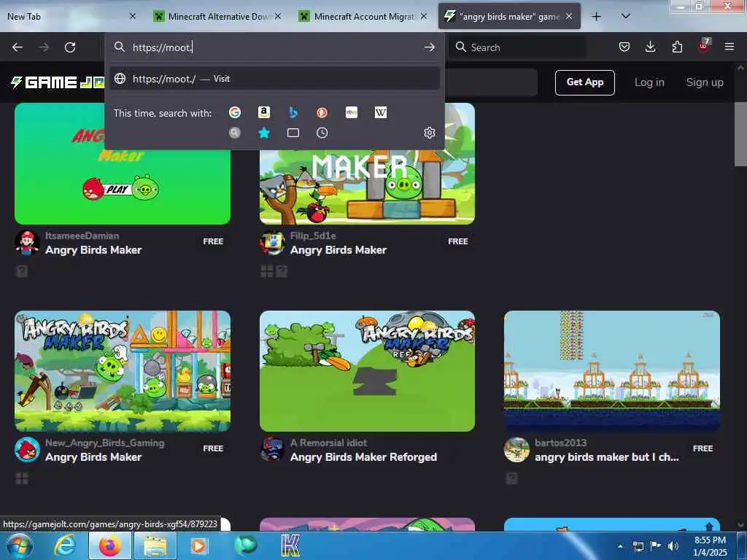The width and height of the screenshot is (747, 560).
Task: Click inside the address bar text field
Action: [276, 47]
